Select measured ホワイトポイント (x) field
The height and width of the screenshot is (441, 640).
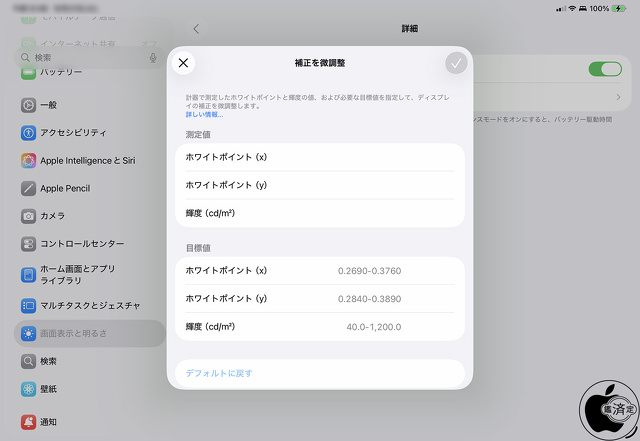point(320,157)
